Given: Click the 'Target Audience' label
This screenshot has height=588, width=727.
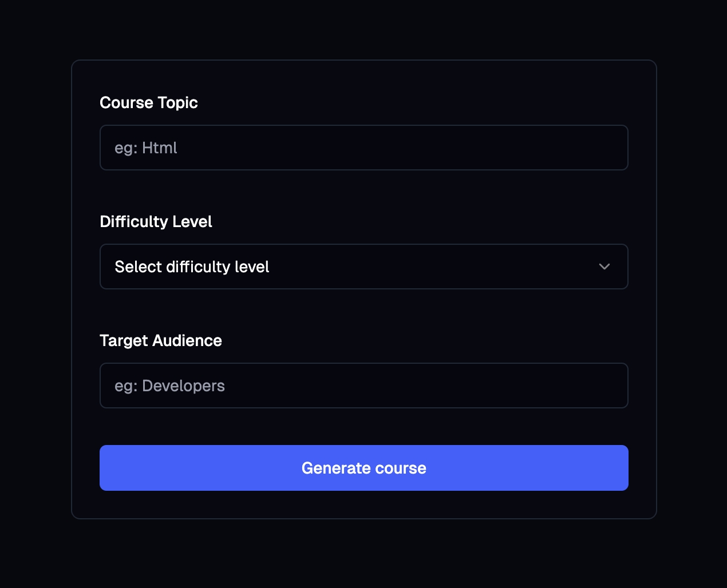Looking at the screenshot, I should coord(161,340).
